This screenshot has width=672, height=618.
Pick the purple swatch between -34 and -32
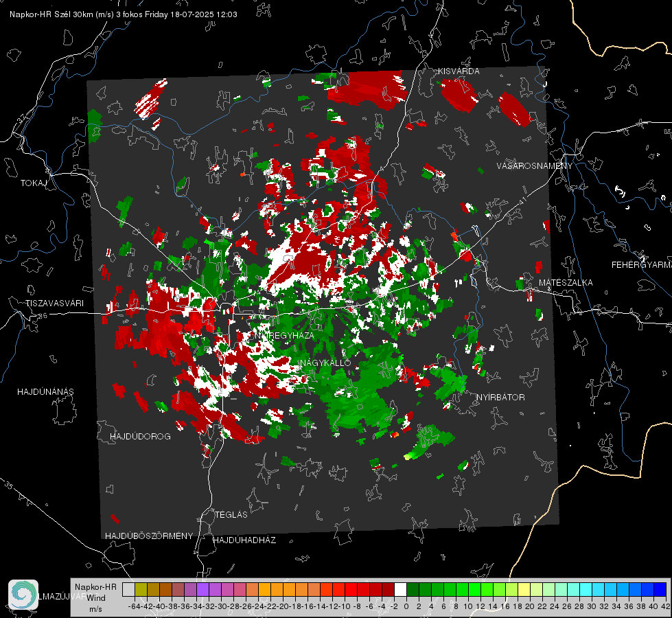pos(202,590)
